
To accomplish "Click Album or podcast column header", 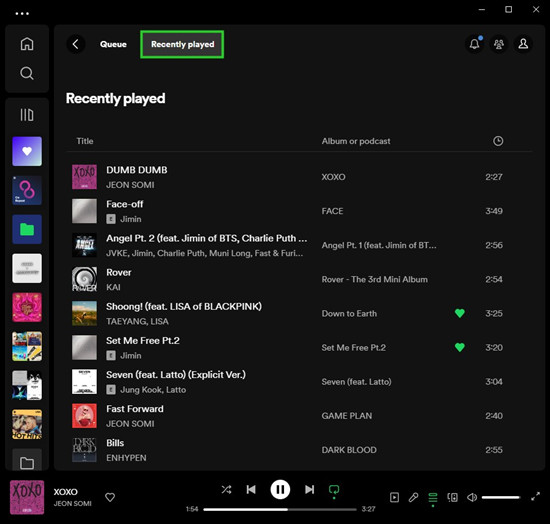I will click(x=356, y=141).
